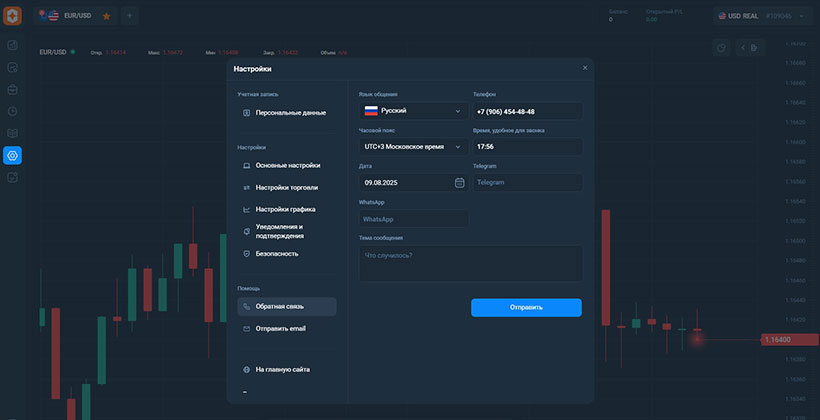Click the red 1.16400 price label
Screen dimensions: 820x420
(x=790, y=340)
